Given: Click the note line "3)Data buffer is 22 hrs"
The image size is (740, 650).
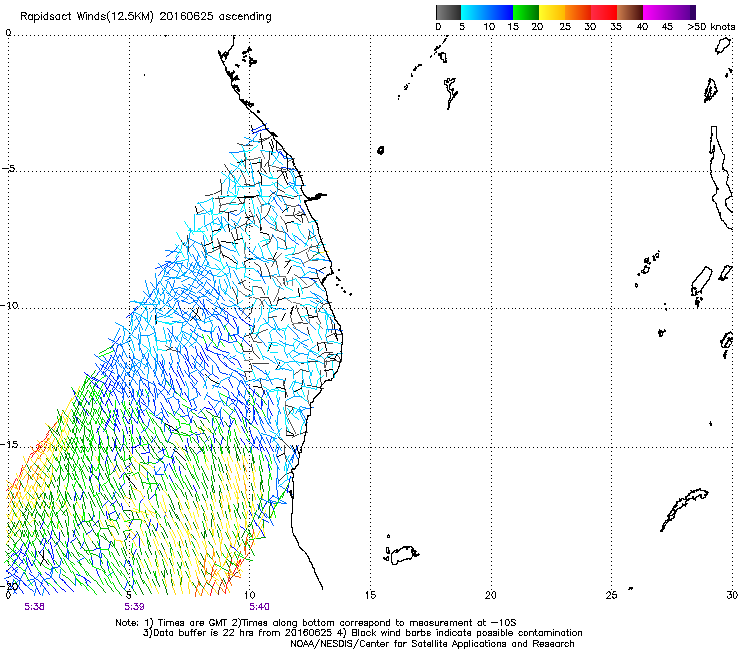Looking at the screenshot, I should tap(362, 633).
